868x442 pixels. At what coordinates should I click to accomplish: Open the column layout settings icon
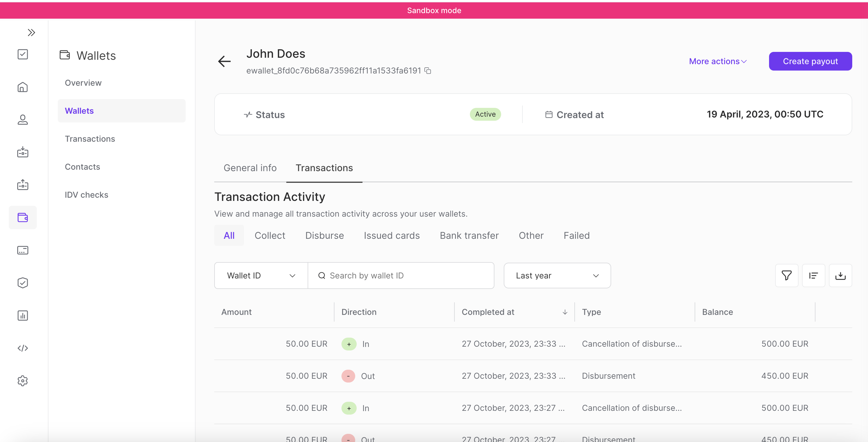point(813,276)
